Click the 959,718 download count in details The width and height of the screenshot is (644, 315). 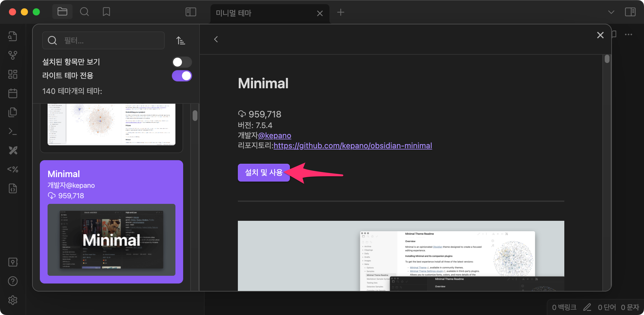coord(260,114)
